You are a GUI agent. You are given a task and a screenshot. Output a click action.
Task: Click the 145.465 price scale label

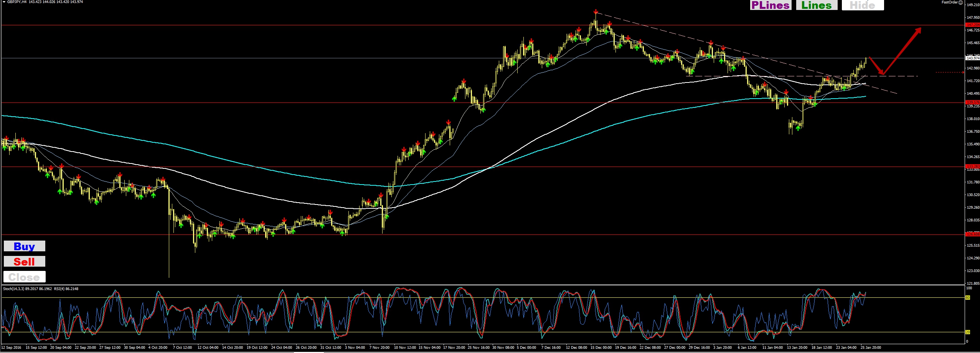[x=973, y=43]
